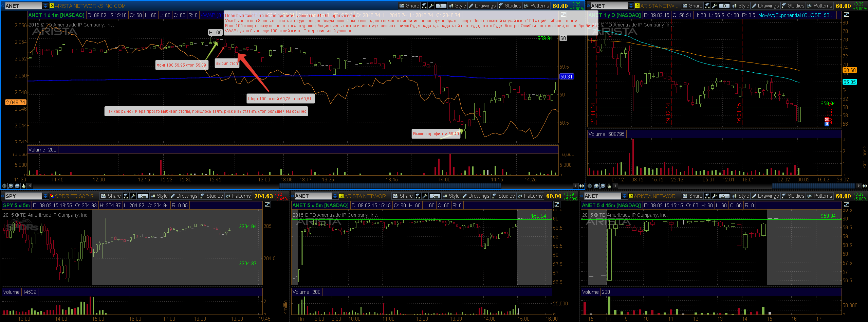Screen dimensions: 868x322
Task: Click zoom in under ANET daily chart
Action: tap(596, 186)
